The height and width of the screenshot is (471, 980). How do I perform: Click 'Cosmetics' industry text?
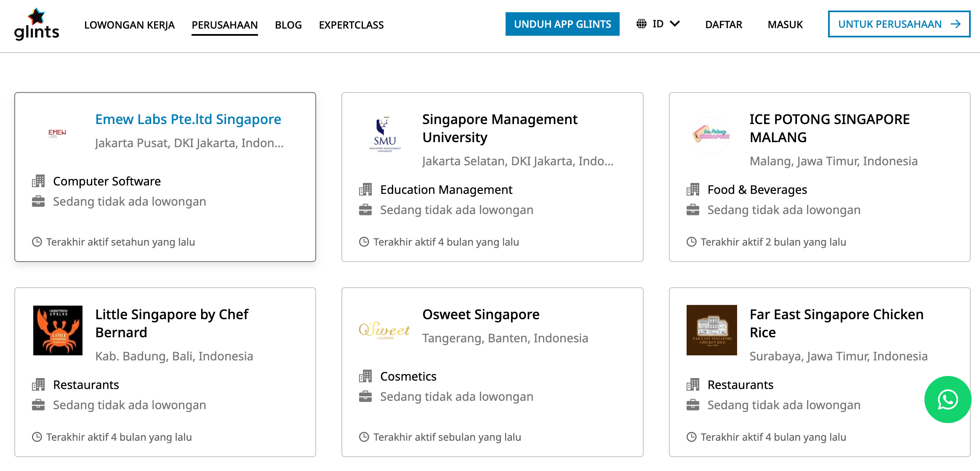pos(408,376)
